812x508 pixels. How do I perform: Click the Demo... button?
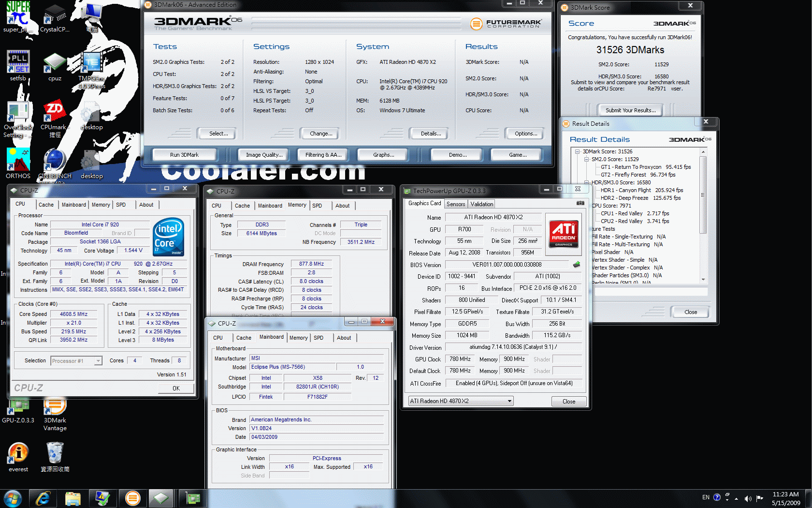pyautogui.click(x=457, y=155)
